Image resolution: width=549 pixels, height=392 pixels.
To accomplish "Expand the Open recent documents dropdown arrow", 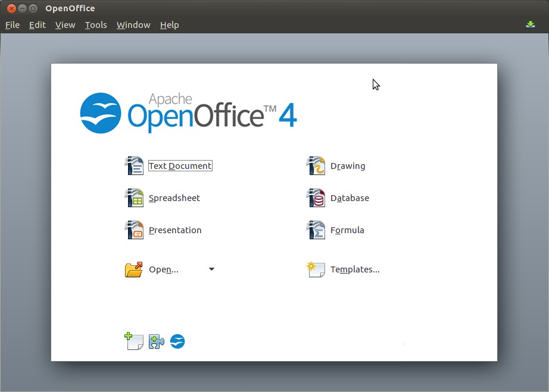I will (x=211, y=269).
